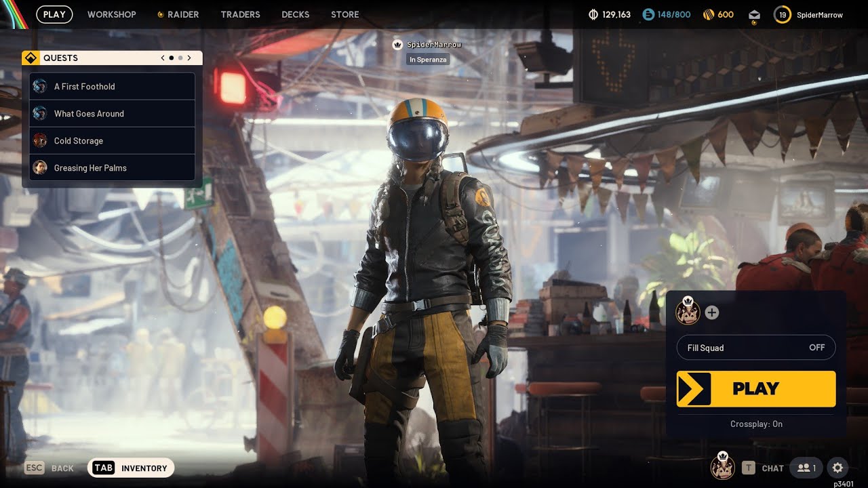Viewport: 868px width, 488px height.
Task: Open the A First Foothold quest
Action: click(112, 86)
